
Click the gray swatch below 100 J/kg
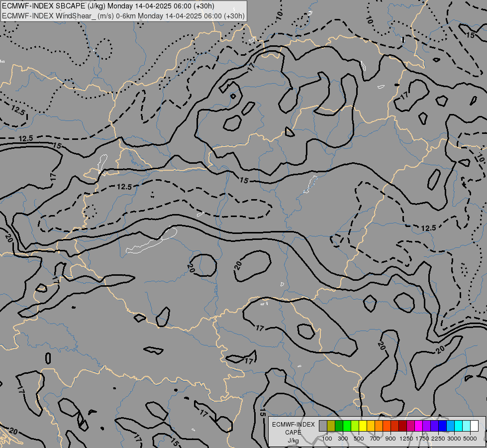(x=323, y=426)
